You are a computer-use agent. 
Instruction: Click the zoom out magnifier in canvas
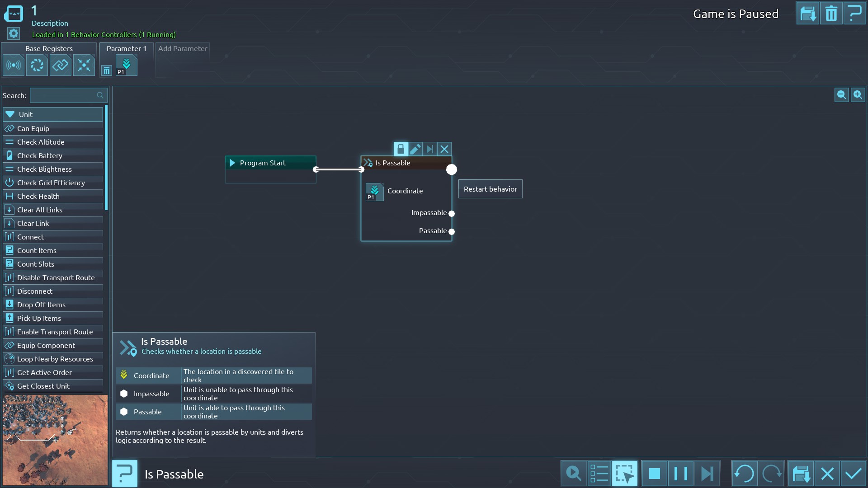[x=841, y=95]
